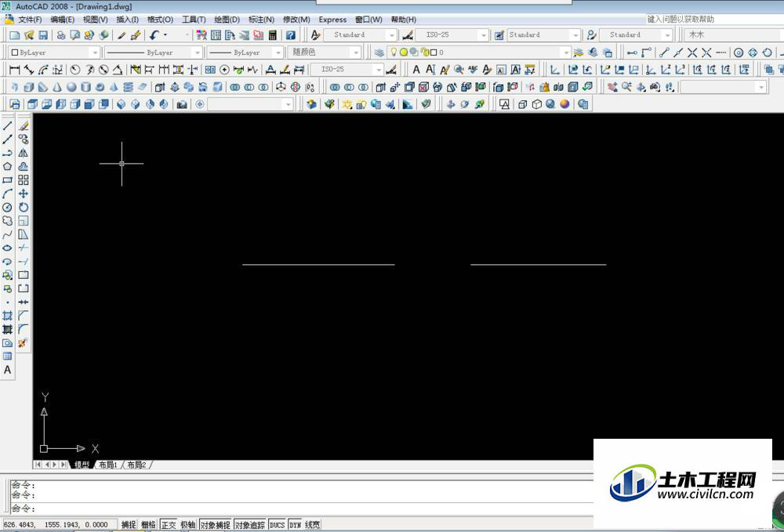
Task: Select the Line draw tool
Action: tap(8, 126)
